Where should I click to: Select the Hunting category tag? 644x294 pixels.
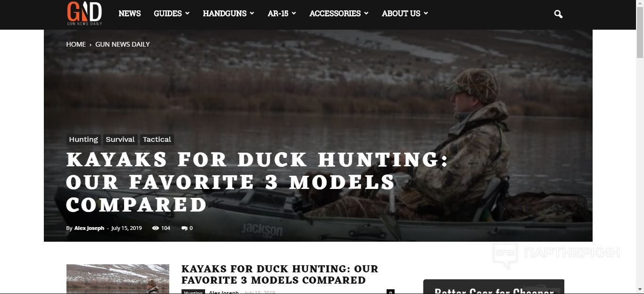tap(83, 139)
